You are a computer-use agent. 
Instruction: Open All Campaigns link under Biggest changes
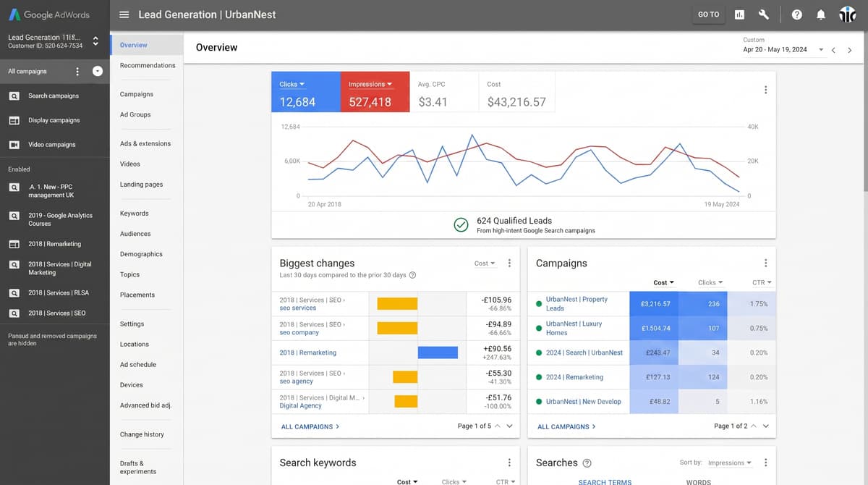pyautogui.click(x=310, y=426)
